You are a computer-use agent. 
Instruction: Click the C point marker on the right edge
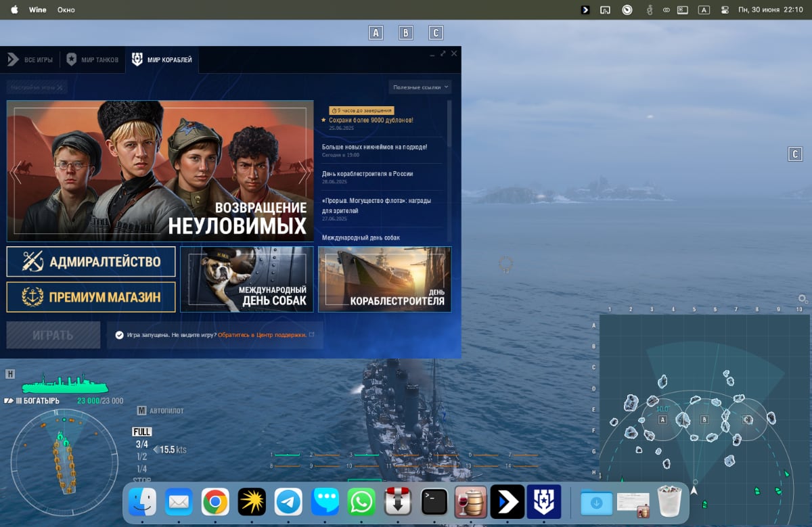point(796,154)
